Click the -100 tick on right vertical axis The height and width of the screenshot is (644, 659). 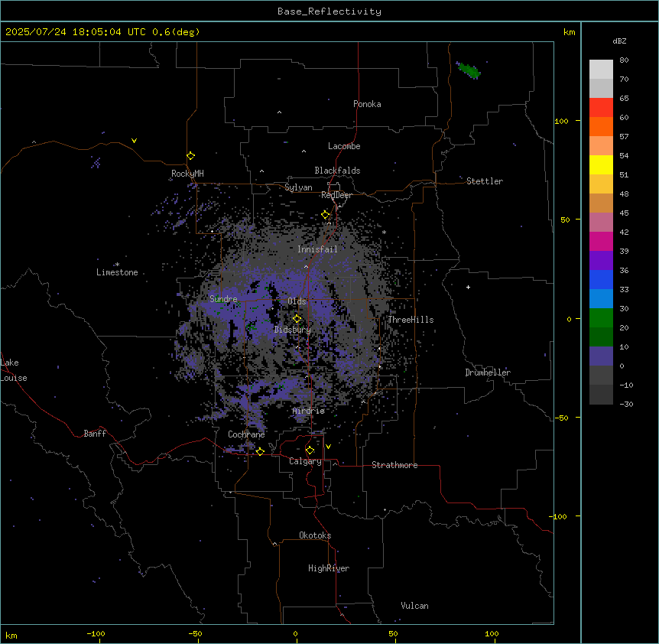tap(559, 516)
